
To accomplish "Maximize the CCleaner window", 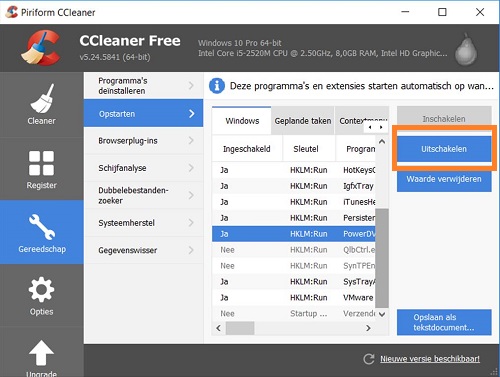I will click(x=442, y=12).
